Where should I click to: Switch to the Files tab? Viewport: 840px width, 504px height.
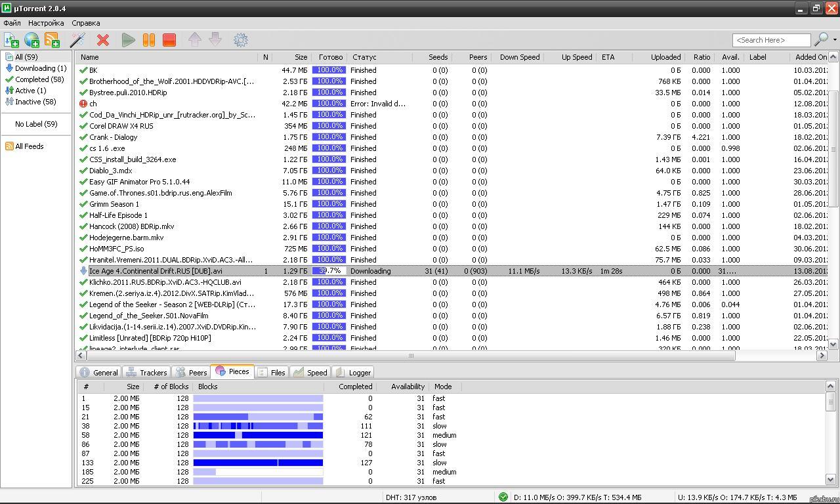[x=271, y=372]
